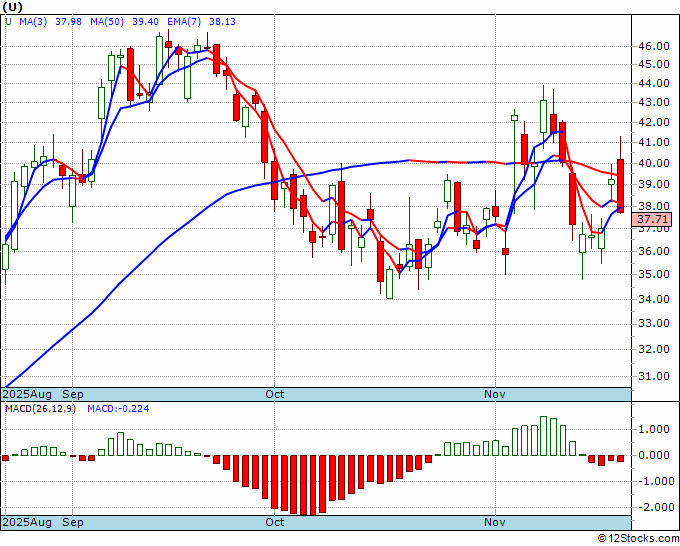Click 2025Aug on MACD time axis
This screenshot has width=680, height=546.
click(x=27, y=522)
